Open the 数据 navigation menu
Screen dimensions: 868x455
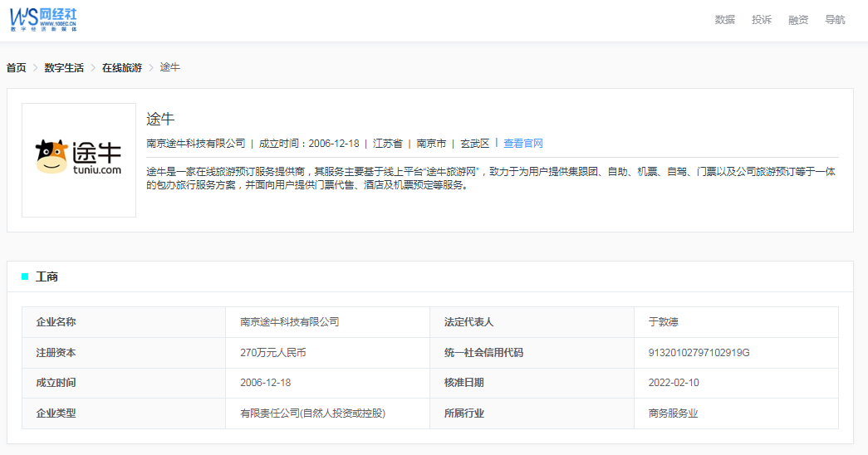pyautogui.click(x=724, y=20)
